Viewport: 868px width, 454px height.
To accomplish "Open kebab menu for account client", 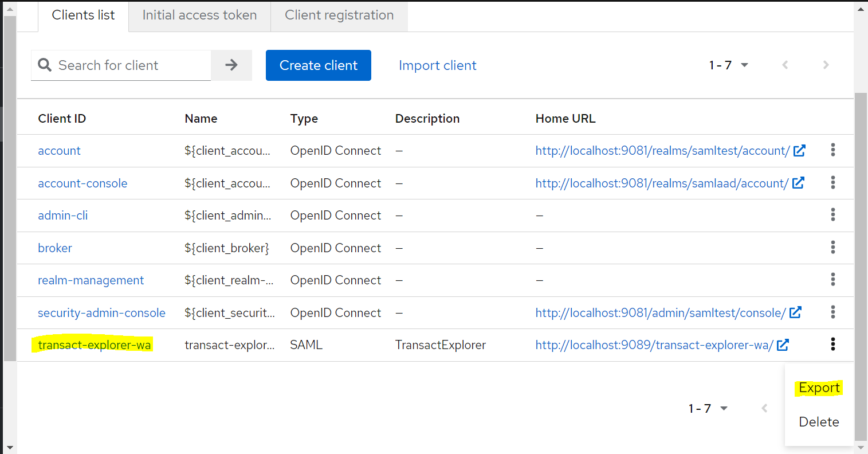I will tap(832, 150).
